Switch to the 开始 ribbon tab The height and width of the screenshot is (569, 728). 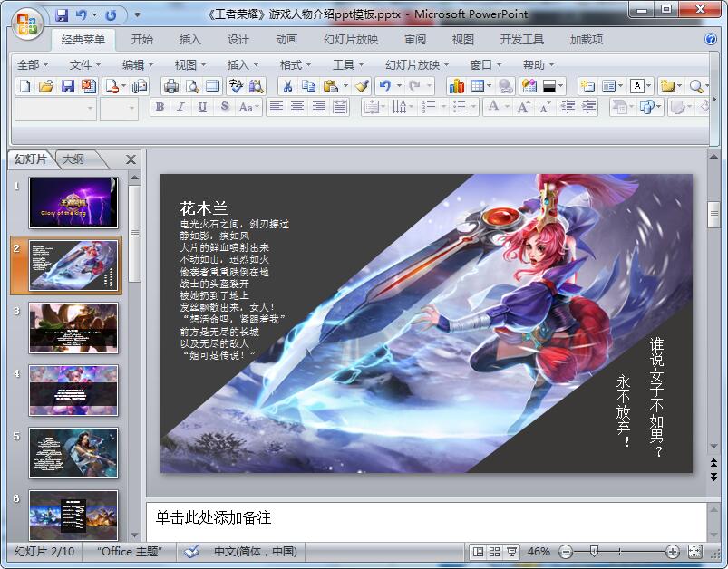[x=141, y=40]
